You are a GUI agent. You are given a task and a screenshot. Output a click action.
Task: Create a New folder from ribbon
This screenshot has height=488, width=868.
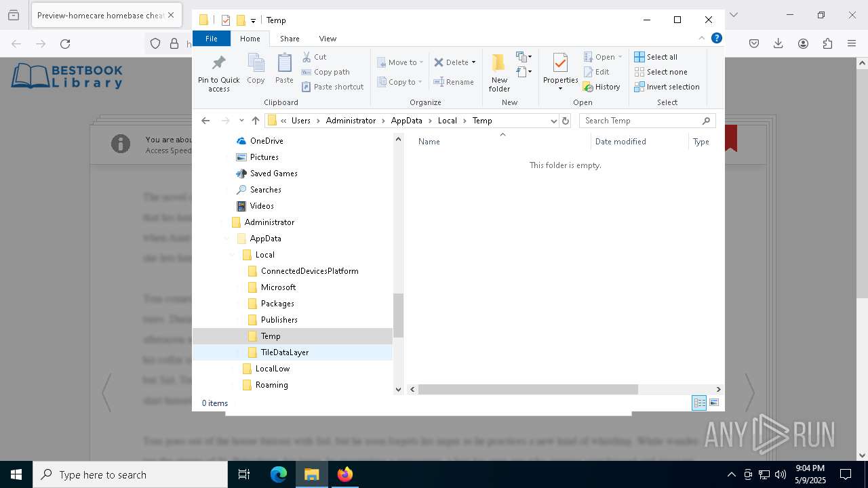pos(499,73)
